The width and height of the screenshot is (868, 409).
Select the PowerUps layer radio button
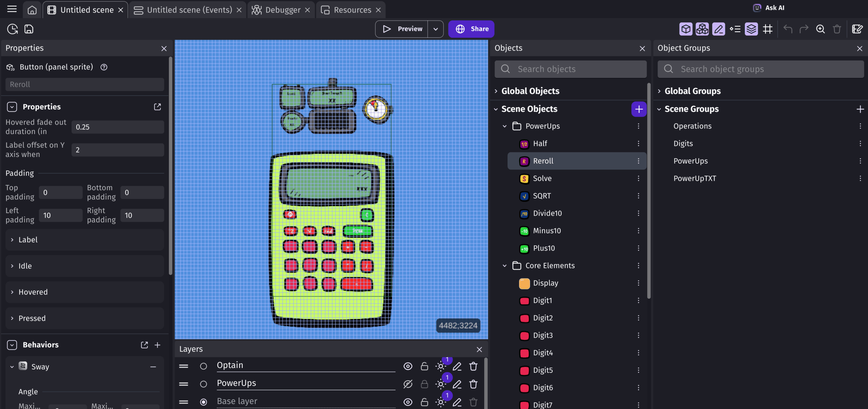pyautogui.click(x=203, y=384)
